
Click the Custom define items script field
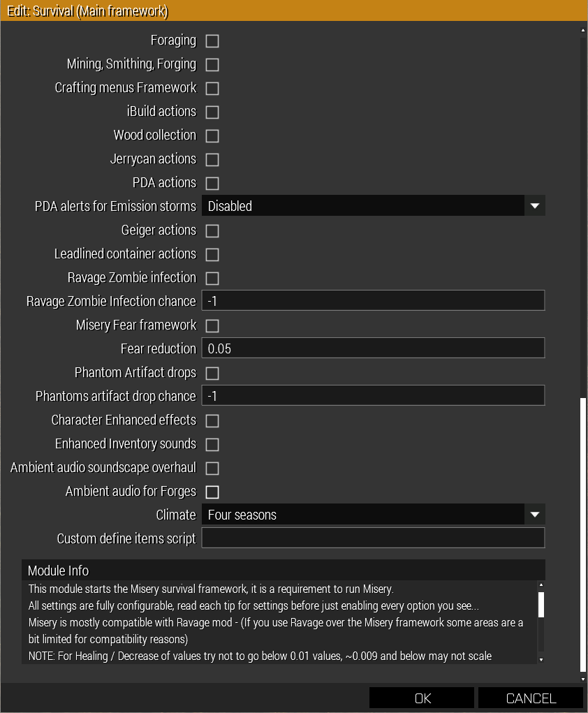pyautogui.click(x=373, y=538)
